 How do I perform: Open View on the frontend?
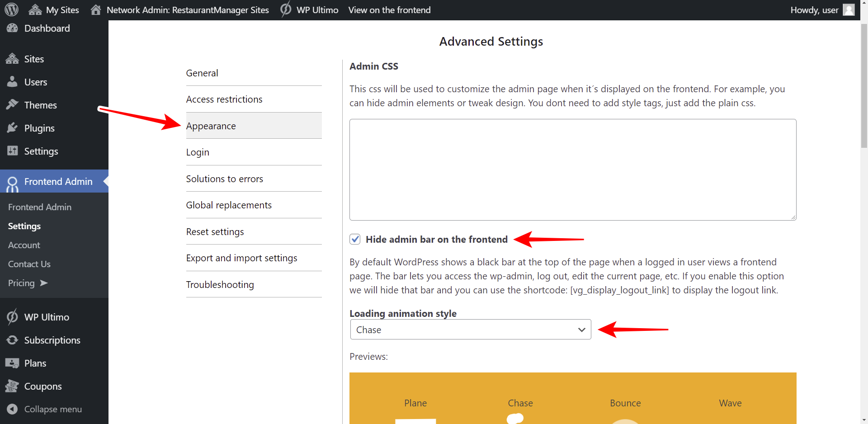click(x=389, y=9)
